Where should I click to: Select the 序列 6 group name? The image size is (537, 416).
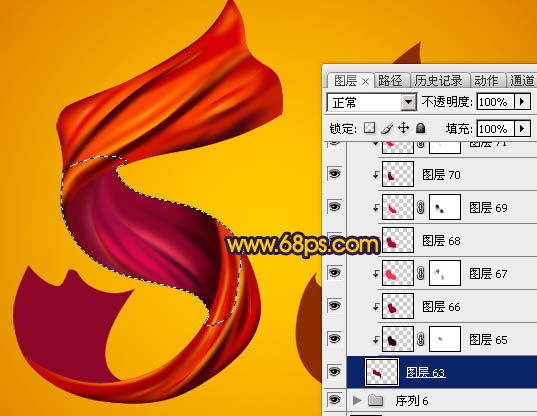412,400
